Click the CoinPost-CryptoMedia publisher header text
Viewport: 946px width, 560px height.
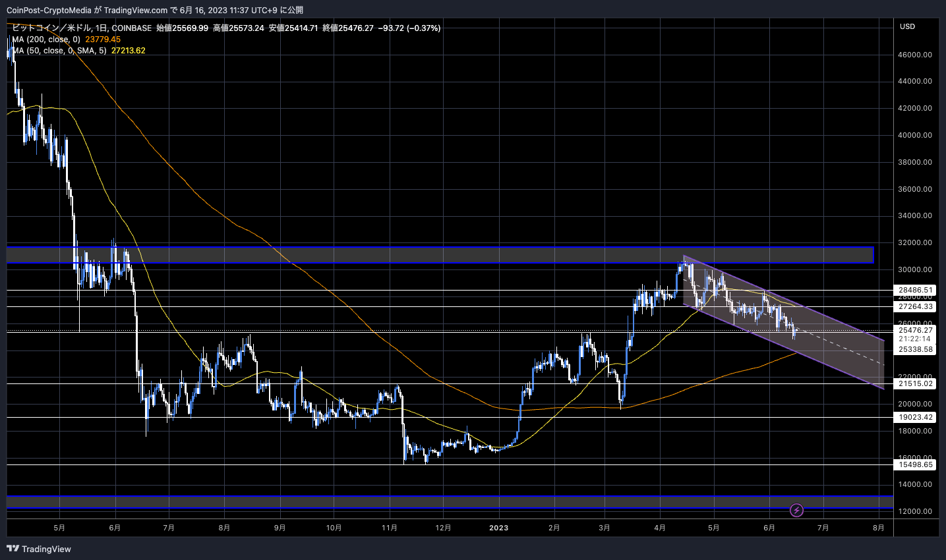click(x=49, y=10)
